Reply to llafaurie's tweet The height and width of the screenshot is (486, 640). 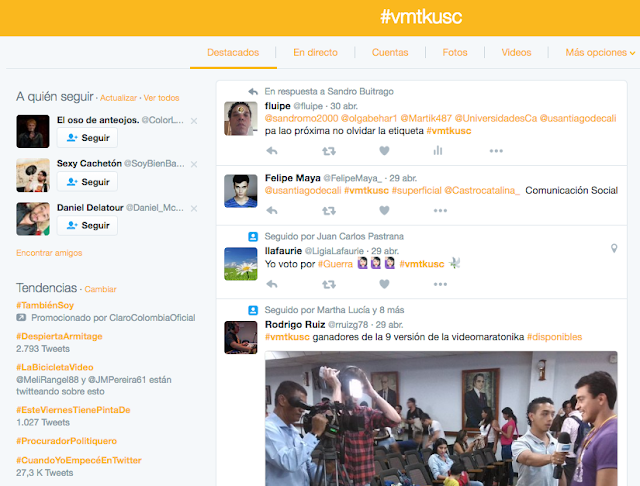(272, 284)
